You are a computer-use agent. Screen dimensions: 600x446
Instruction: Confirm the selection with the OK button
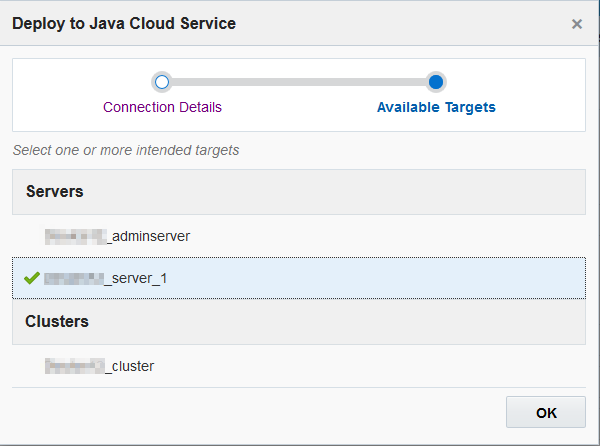(x=546, y=412)
